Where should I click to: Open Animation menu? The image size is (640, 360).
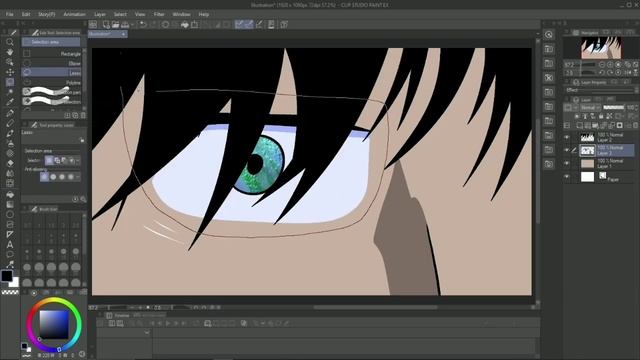point(74,14)
